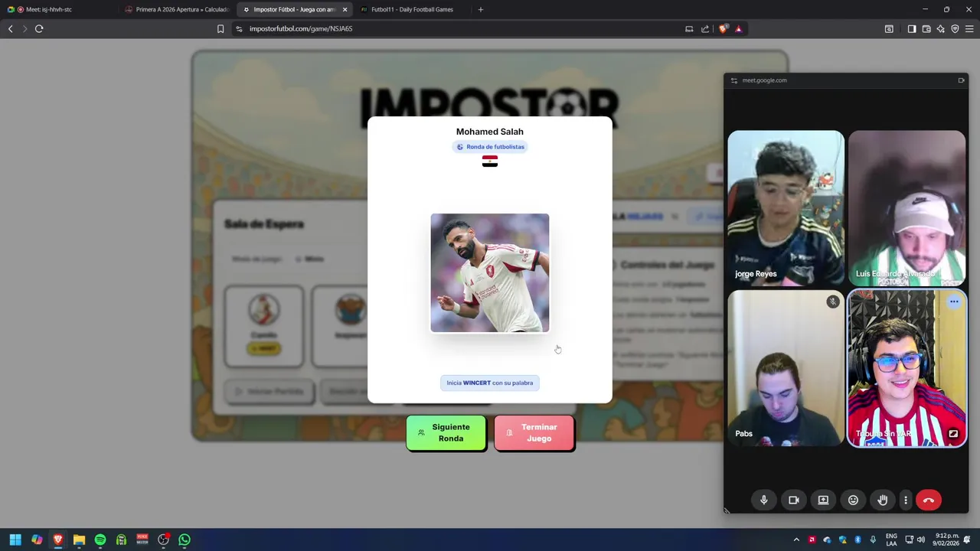Open the browser hamburger menu
This screenshot has width=980, height=551.
[x=969, y=28]
